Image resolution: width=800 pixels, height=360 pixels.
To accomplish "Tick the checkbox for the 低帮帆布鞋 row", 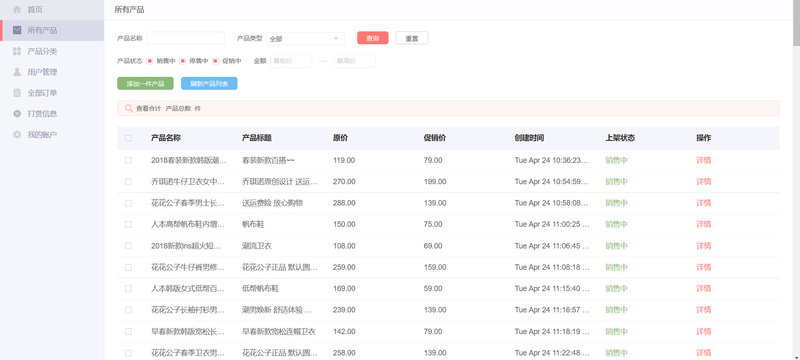I will (128, 289).
